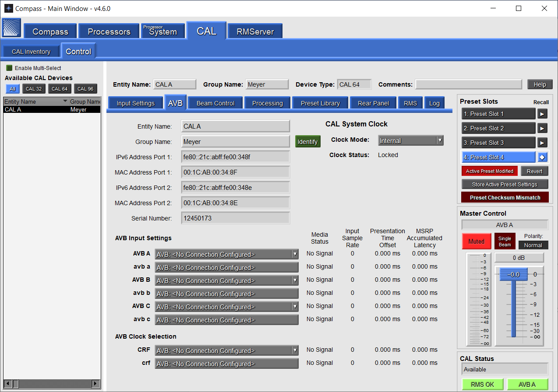
Task: Click the AVB A status button
Action: (x=527, y=384)
